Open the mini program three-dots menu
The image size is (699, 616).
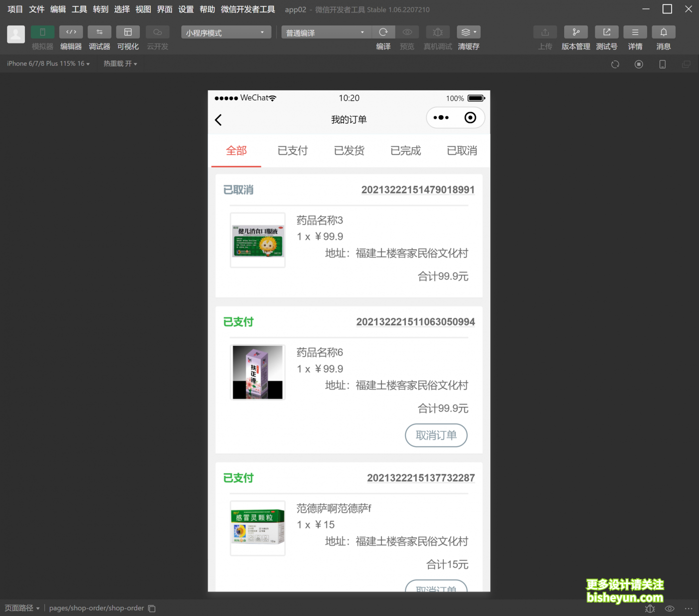coord(441,118)
